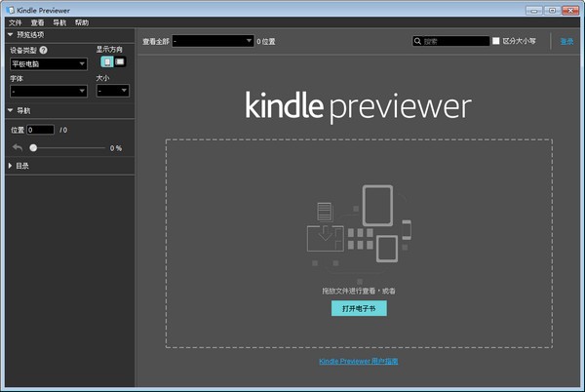Select the landscape orientation icon
This screenshot has height=392, width=585.
[x=120, y=61]
